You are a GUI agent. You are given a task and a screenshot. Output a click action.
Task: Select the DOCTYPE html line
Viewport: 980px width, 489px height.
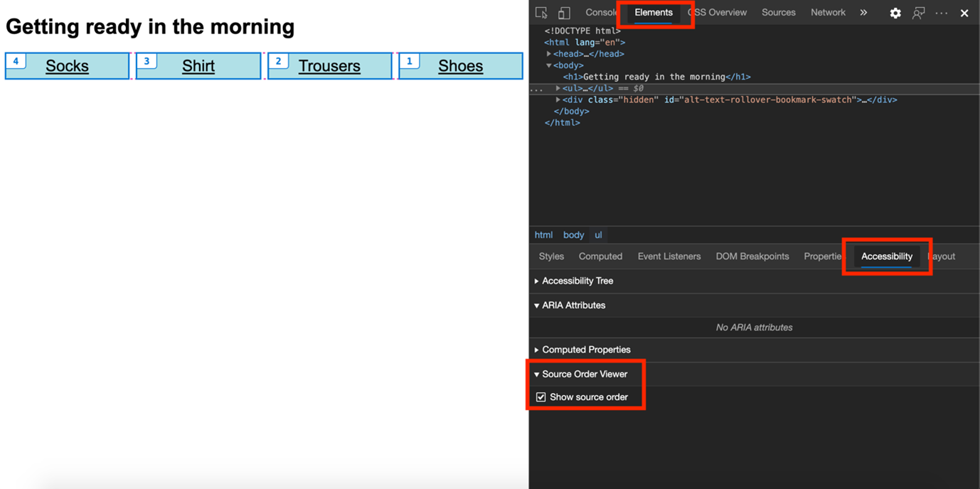pos(582,31)
